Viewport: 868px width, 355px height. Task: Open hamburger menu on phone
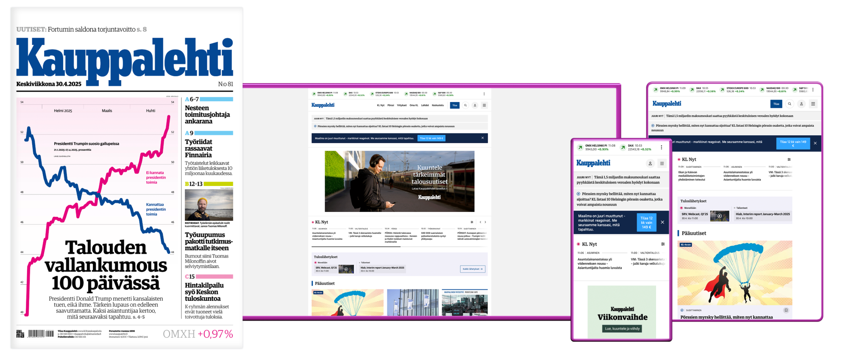(662, 164)
